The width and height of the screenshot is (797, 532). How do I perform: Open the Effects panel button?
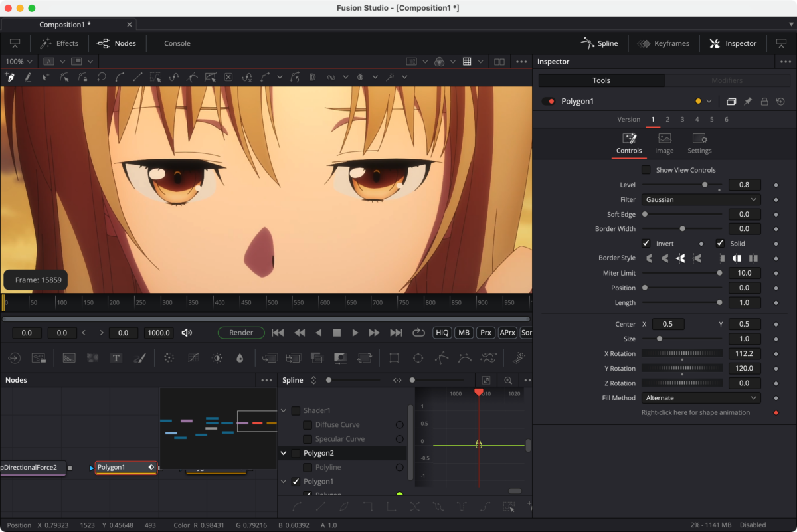click(59, 43)
